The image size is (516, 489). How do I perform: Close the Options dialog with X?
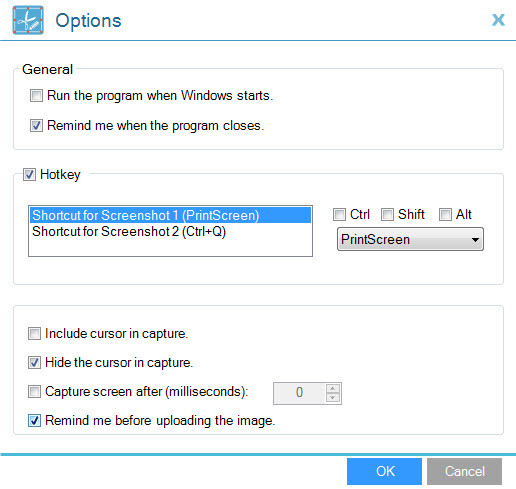(x=498, y=20)
